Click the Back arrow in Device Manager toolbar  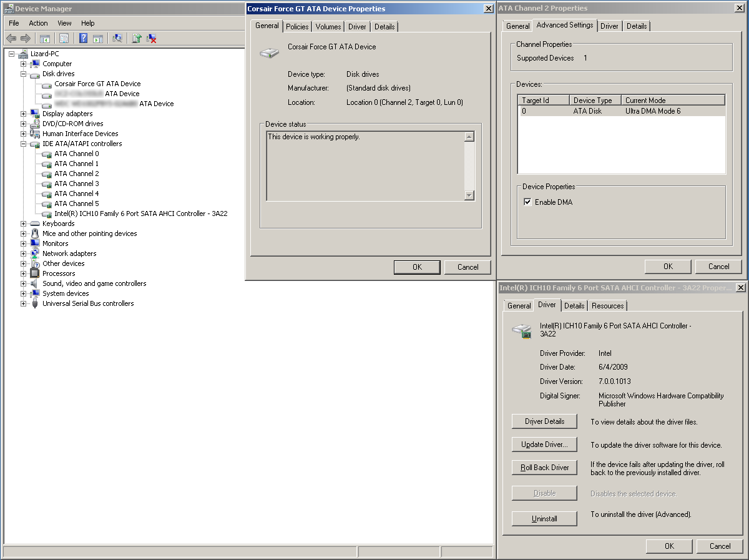point(11,39)
